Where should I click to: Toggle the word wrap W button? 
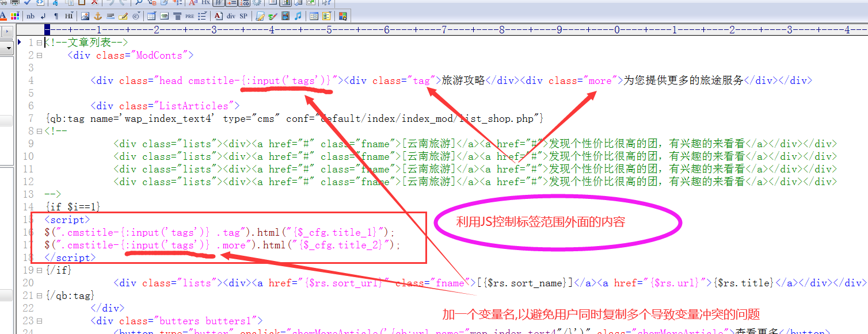[x=219, y=3]
